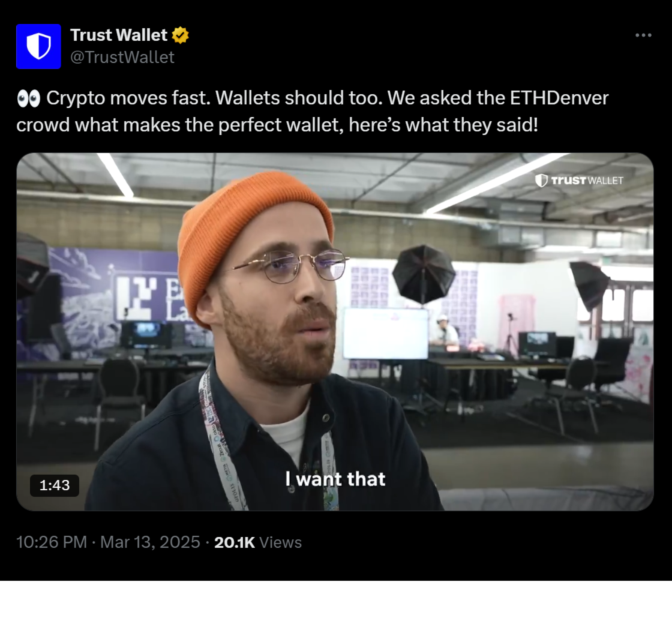Play the ETHDenver interview video
Viewport: 672px width, 627px height.
[335, 332]
